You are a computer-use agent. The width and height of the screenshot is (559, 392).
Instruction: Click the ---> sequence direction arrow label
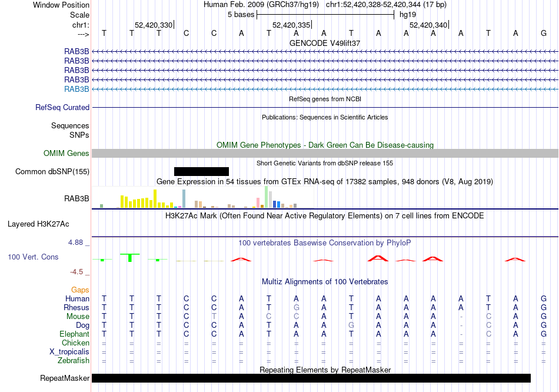83,34
